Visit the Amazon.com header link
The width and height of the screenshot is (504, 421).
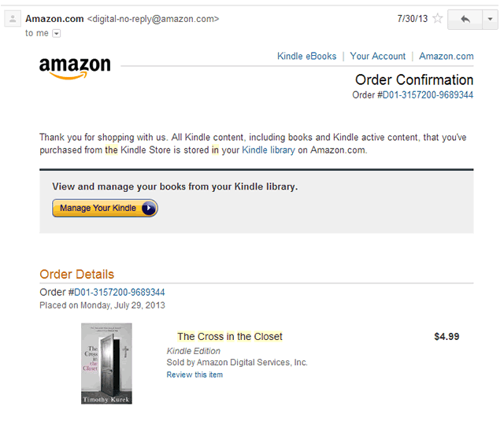(x=447, y=57)
